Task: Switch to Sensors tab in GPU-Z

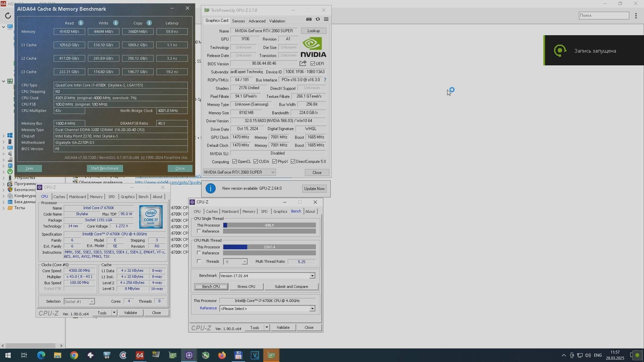Action: pos(238,21)
